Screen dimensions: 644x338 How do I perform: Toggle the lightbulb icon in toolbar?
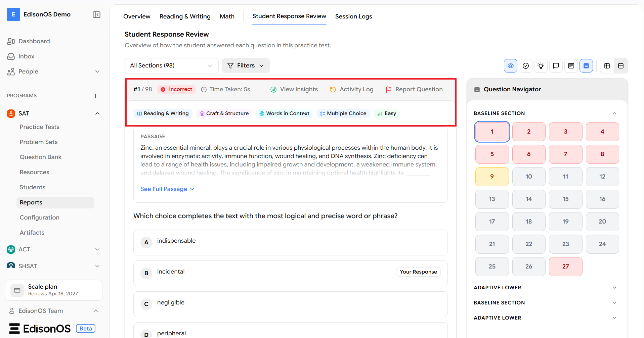[x=541, y=66]
